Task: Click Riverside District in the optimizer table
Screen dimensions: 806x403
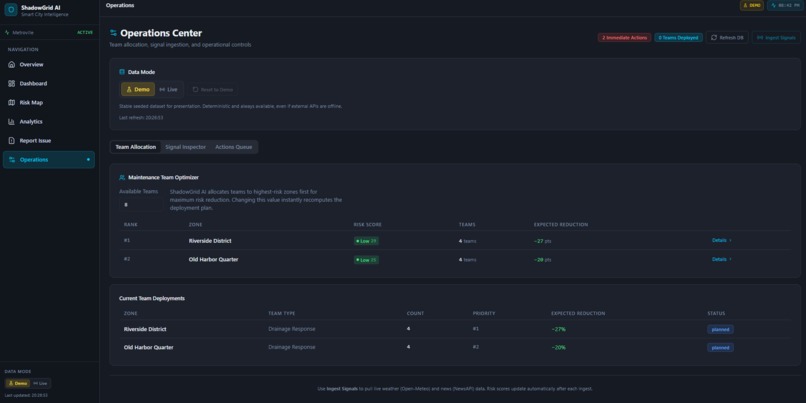Action: [x=210, y=241]
